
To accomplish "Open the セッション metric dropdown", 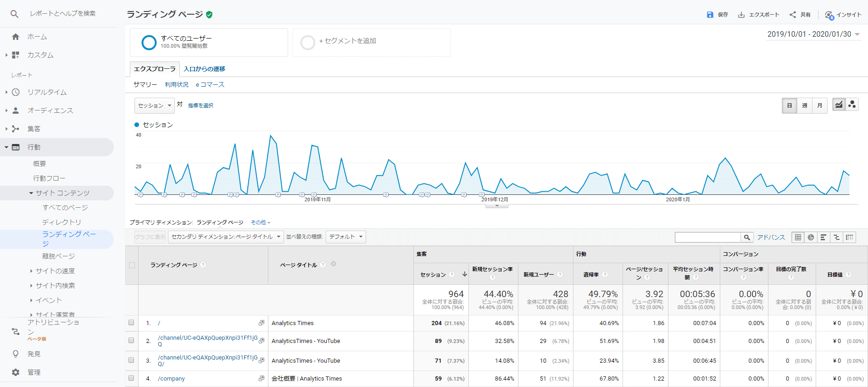I will (155, 105).
